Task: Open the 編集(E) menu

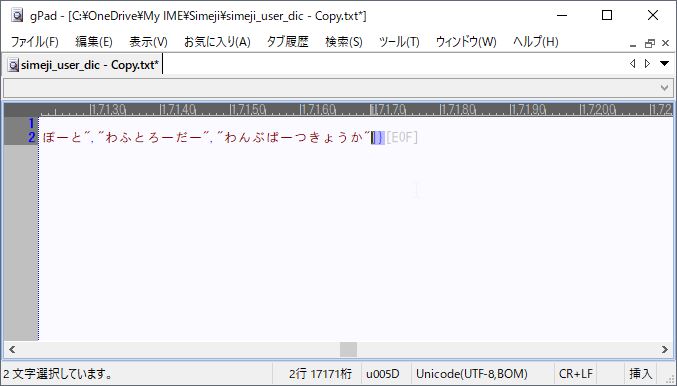Action: (94, 42)
